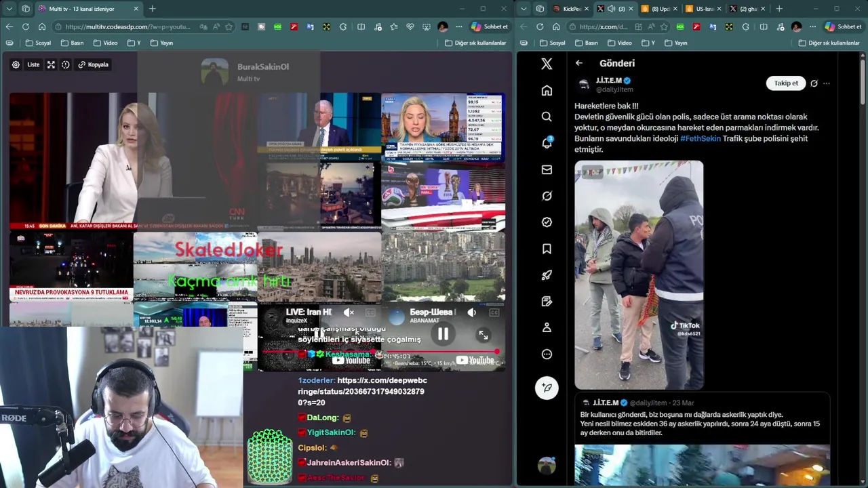Click #FethSekin hashtag link

[701, 138]
